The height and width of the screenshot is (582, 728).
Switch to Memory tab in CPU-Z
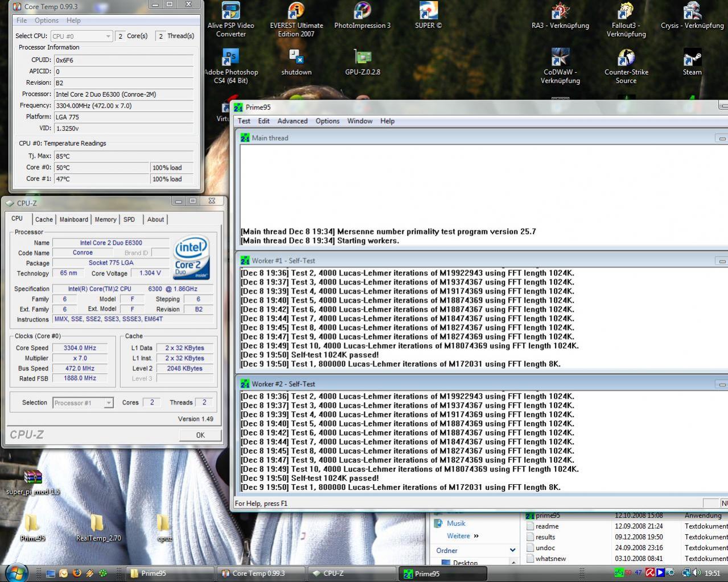(x=105, y=220)
